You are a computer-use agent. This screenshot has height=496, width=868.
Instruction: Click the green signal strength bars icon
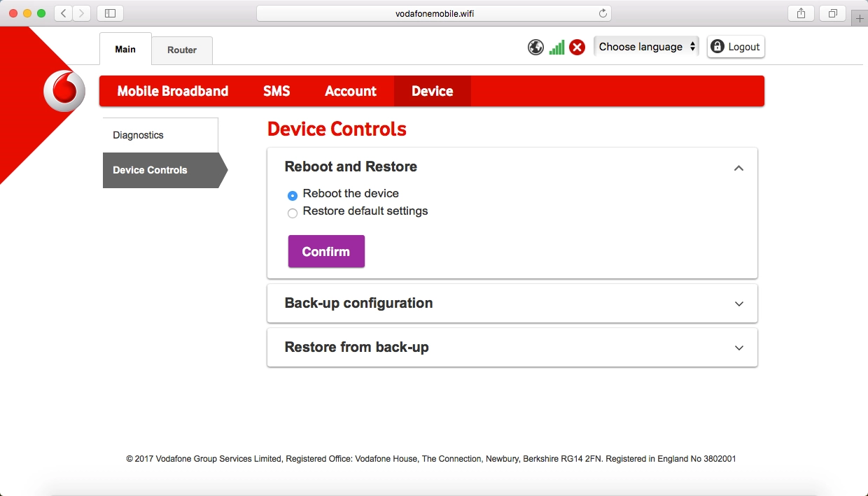coord(556,47)
